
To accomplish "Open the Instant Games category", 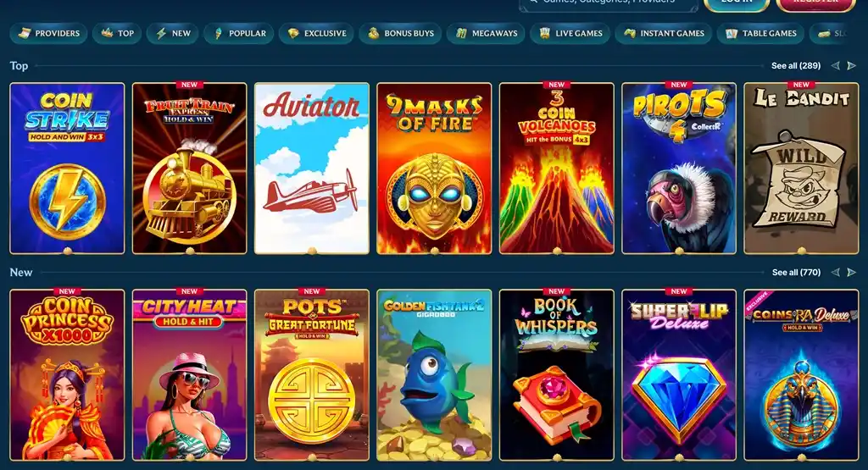I will (663, 33).
